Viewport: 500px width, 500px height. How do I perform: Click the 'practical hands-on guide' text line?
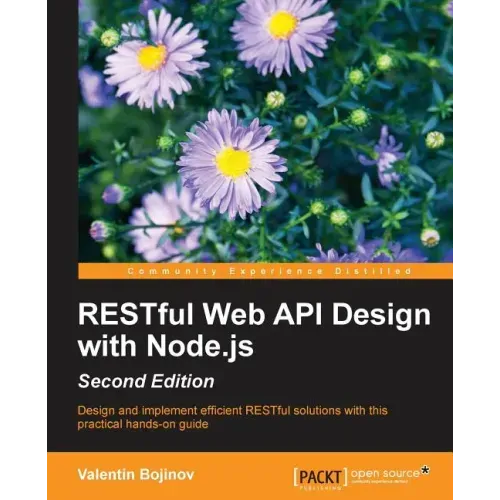[143, 424]
